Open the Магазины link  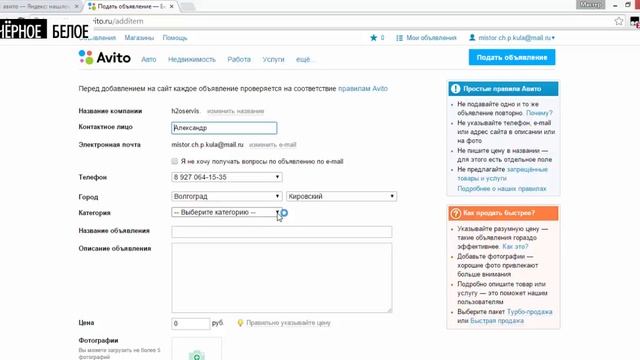coord(139,38)
